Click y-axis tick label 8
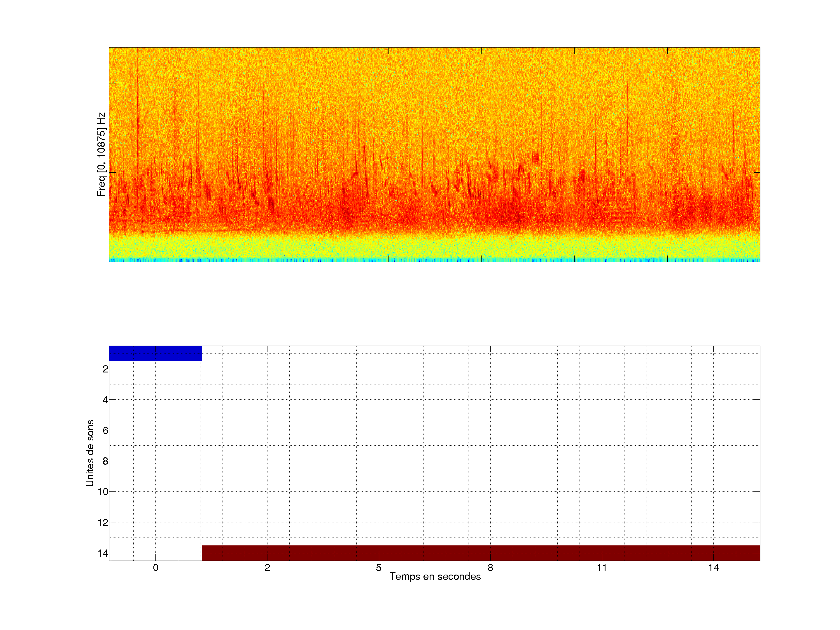 pyautogui.click(x=105, y=461)
